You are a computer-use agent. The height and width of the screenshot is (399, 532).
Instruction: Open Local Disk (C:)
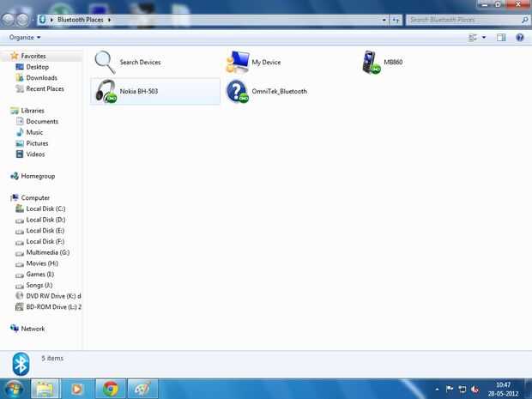coord(45,209)
